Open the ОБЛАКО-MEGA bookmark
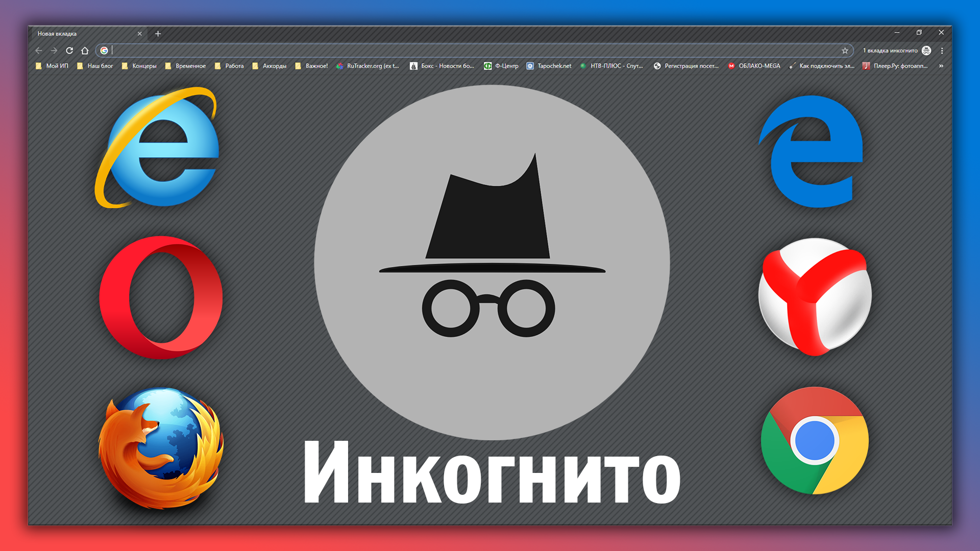Viewport: 980px width, 551px height. 754,66
